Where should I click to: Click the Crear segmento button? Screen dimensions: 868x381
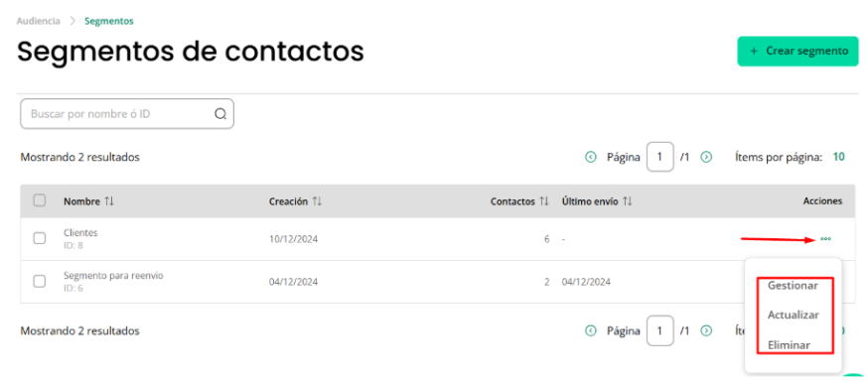coord(797,52)
